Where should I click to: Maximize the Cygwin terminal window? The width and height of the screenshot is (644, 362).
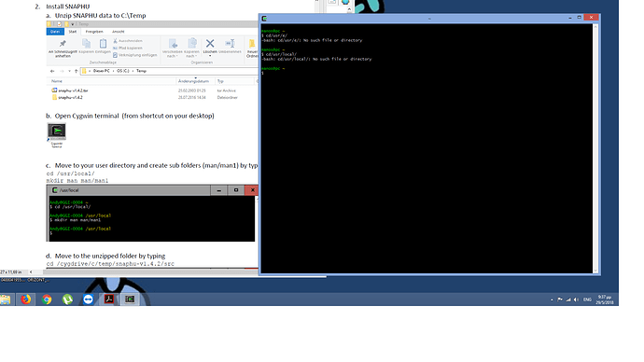click(579, 18)
